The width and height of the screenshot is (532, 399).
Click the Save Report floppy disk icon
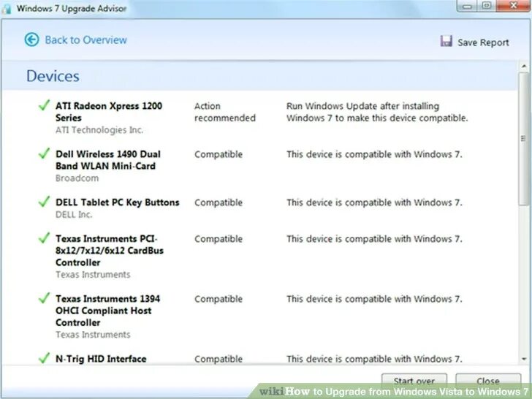coord(446,41)
